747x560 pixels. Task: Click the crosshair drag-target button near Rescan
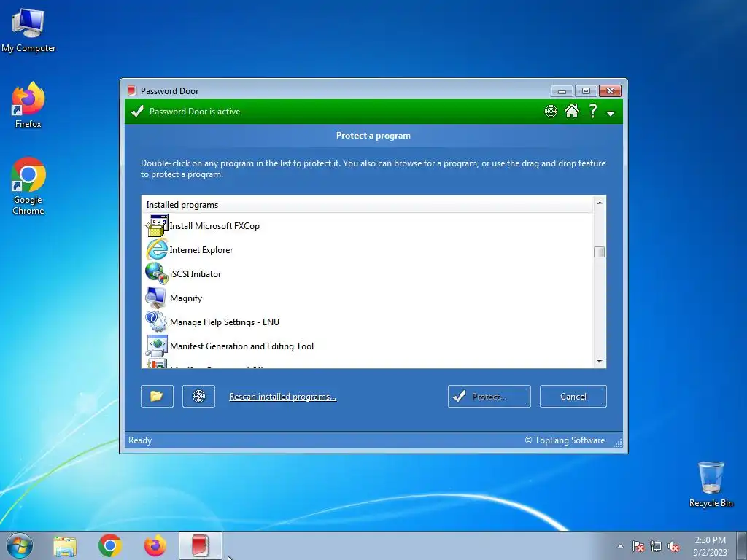[x=198, y=396]
